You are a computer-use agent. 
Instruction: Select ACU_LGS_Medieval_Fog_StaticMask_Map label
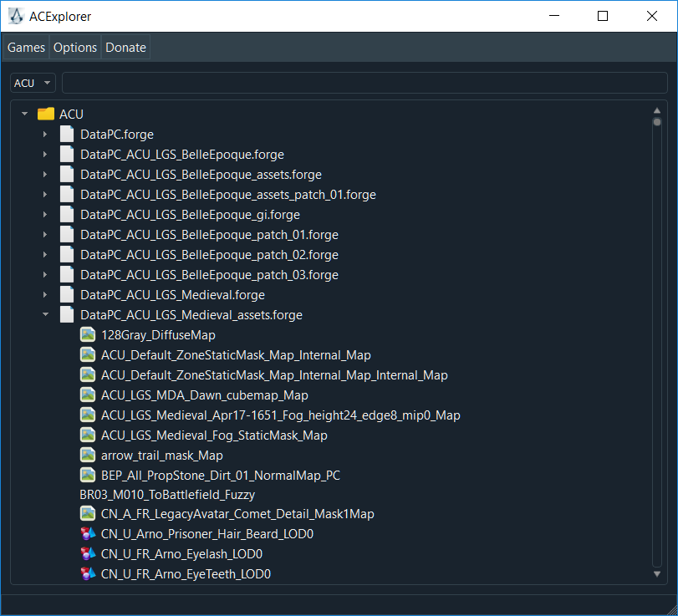point(214,435)
